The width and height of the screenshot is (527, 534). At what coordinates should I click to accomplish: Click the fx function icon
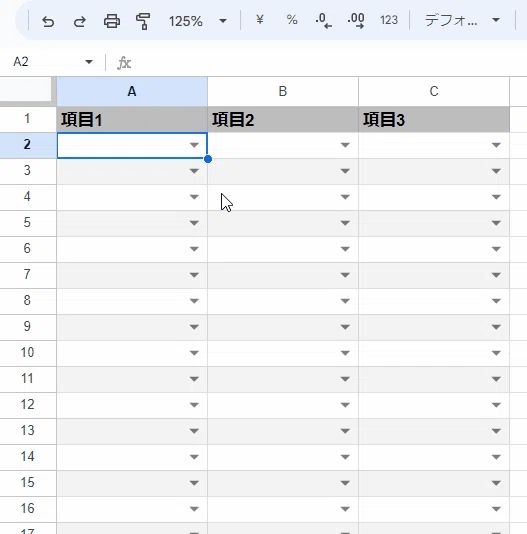pos(124,63)
